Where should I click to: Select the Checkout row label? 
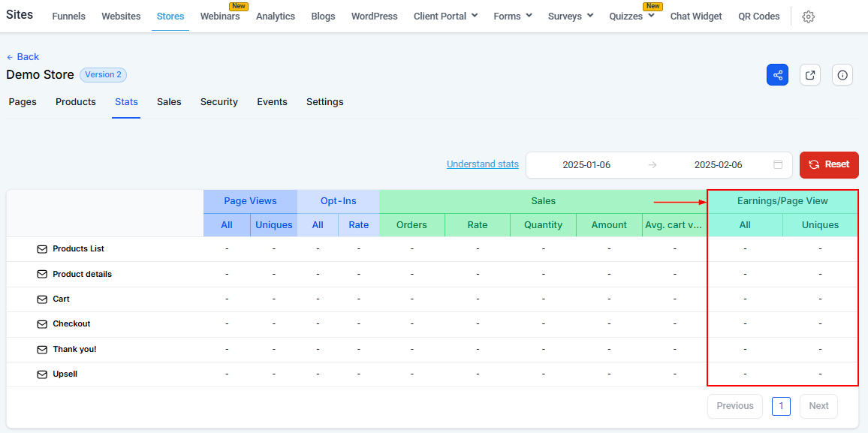pos(71,323)
